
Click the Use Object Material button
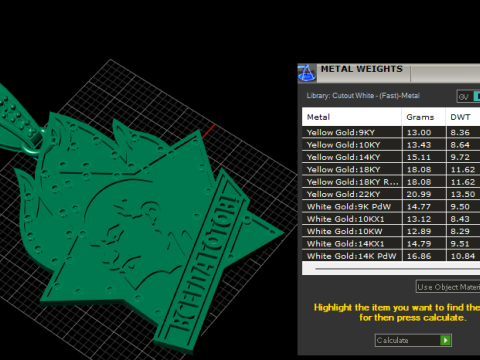[448, 287]
